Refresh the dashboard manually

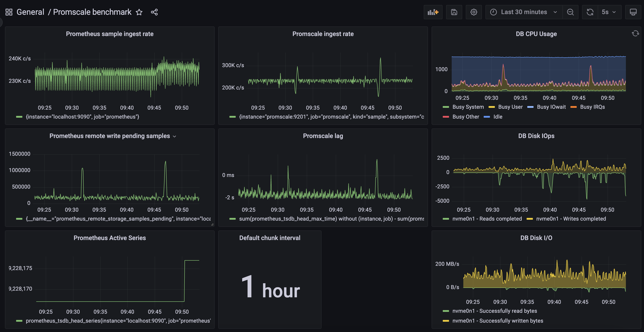coord(590,12)
